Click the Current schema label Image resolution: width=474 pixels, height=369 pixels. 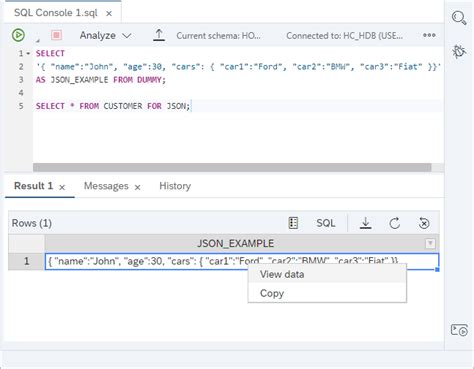pyautogui.click(x=218, y=36)
